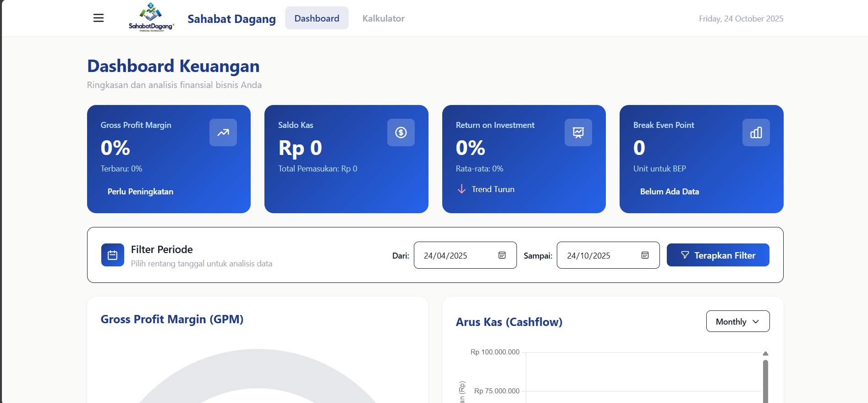This screenshot has height=403, width=868.
Task: Open date picker for the Sampai field
Action: [x=645, y=255]
